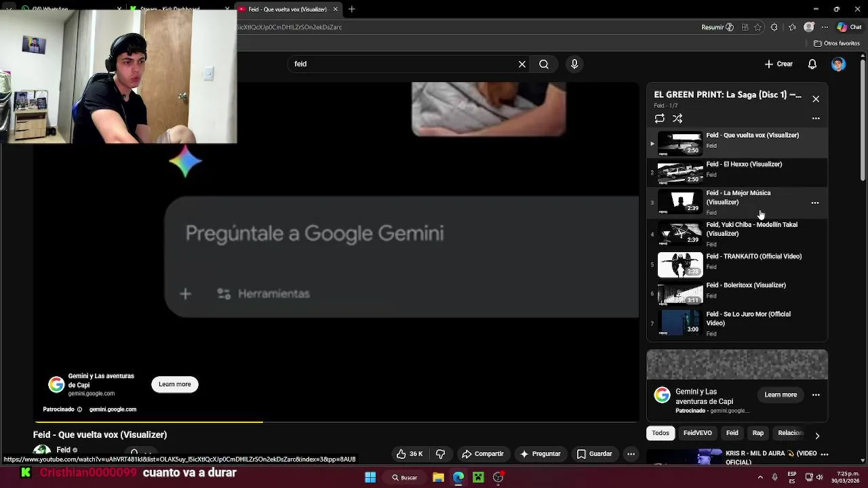Open more actions menu beside Guardar
The image size is (868, 488).
[x=631, y=453]
